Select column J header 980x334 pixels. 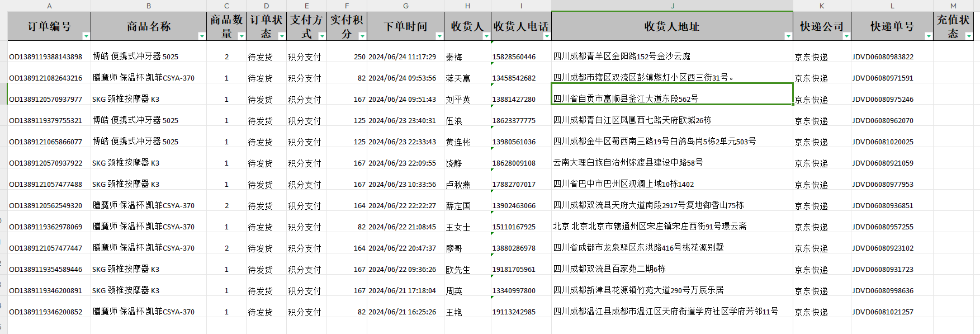[x=672, y=6]
